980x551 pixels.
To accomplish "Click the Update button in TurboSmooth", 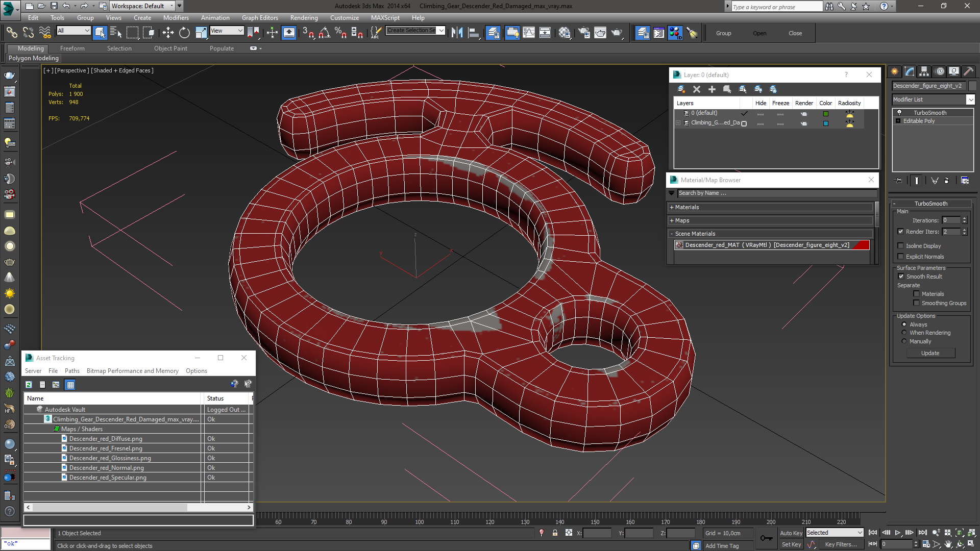I will click(930, 353).
